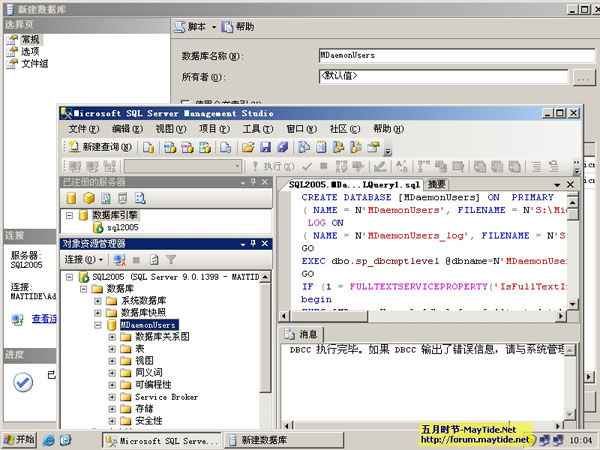This screenshot has width=600, height=450.
Task: Switch to the 摘要 (Summary) tab
Action: (437, 184)
